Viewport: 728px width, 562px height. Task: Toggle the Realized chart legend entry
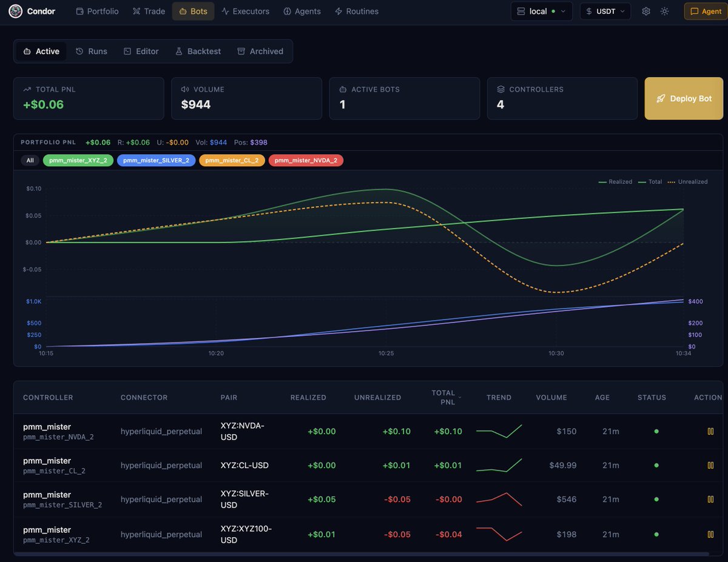pyautogui.click(x=615, y=182)
